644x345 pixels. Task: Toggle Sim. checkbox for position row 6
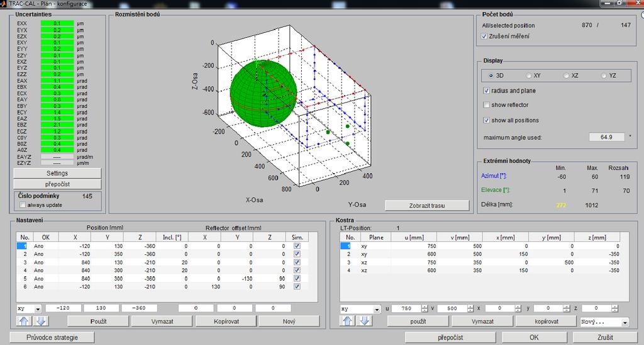297,286
